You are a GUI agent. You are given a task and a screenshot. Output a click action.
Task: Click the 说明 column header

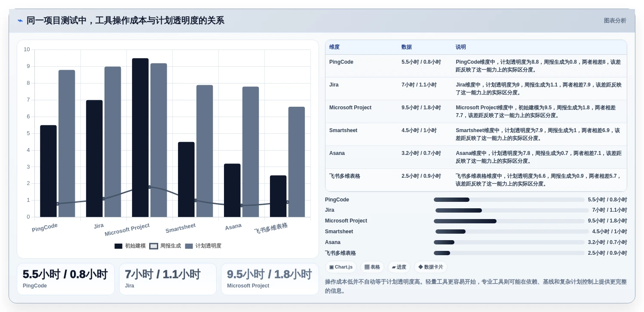click(x=461, y=47)
